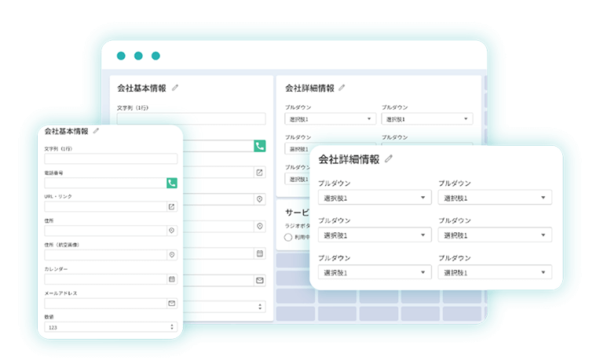
Task: Open top-right プルダウン in background 会社詳細情報 panel
Action: [426, 119]
